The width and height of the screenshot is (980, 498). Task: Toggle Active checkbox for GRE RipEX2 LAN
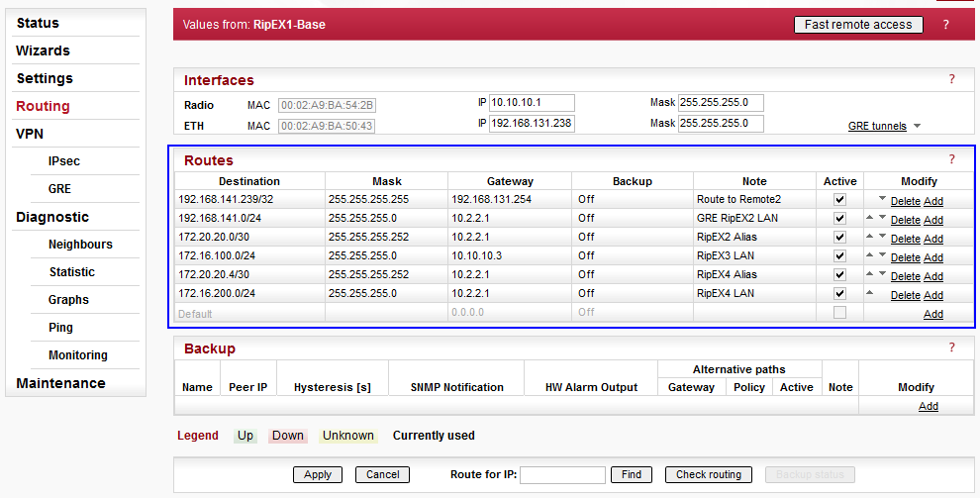tap(839, 219)
